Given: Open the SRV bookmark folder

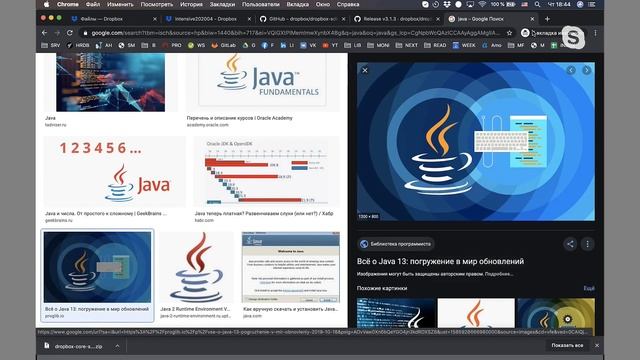Looking at the screenshot, I should [x=51, y=45].
